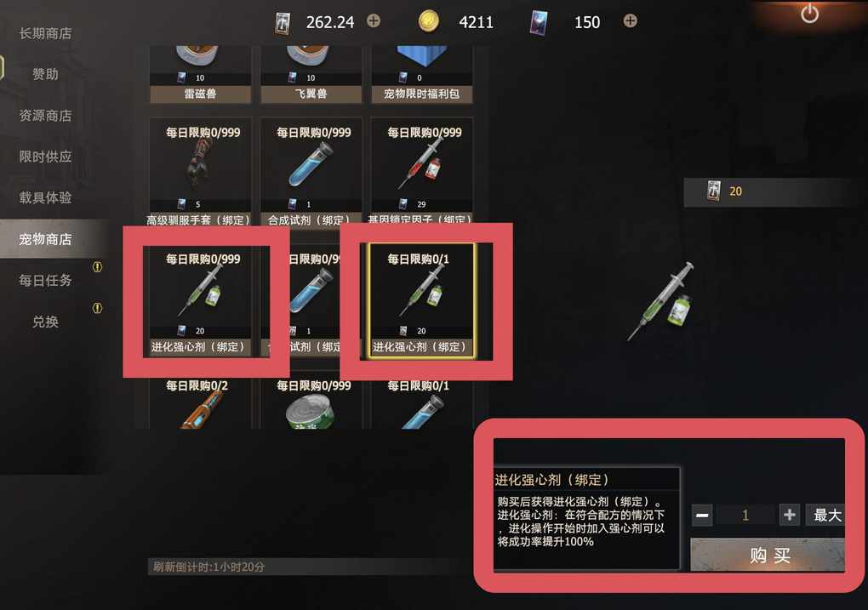The image size is (868, 610).
Task: Select the 基因锁定因子（绑定） red syringe item
Action: pos(421,172)
